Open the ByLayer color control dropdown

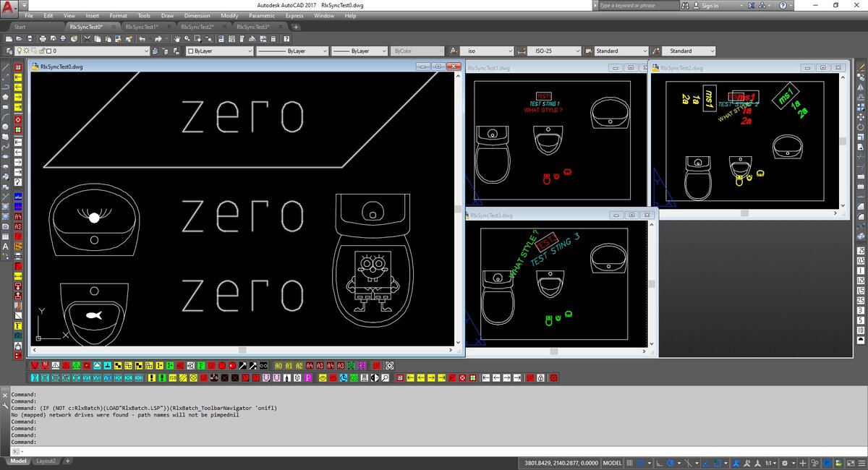click(250, 51)
